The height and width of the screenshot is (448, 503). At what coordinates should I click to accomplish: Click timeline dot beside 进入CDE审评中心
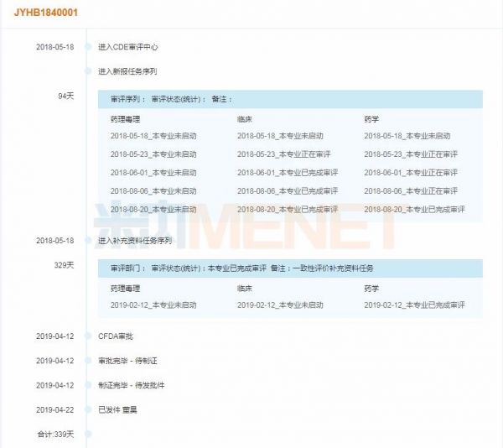point(87,47)
